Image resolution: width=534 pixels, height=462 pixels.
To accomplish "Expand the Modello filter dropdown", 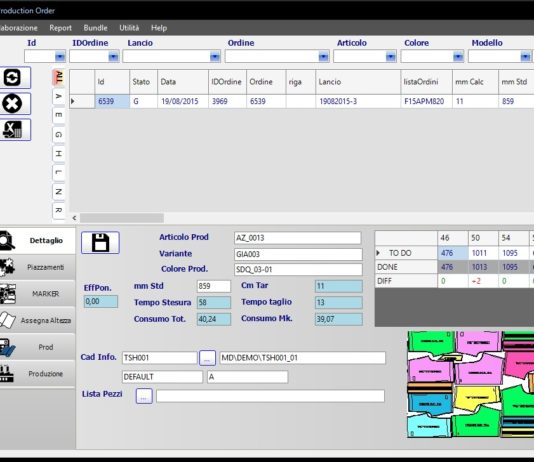I will coord(525,57).
